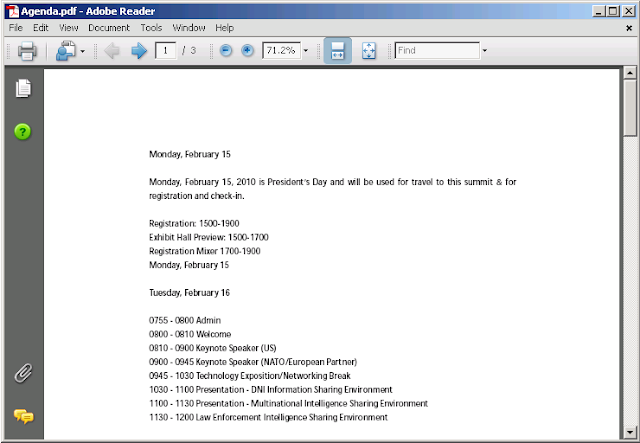Image resolution: width=640 pixels, height=443 pixels.
Task: Click the green help question icon
Action: (23, 132)
